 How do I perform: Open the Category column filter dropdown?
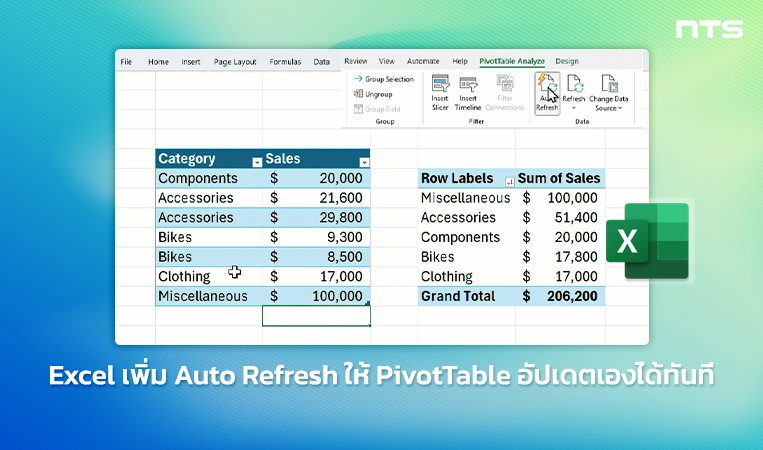(x=257, y=162)
